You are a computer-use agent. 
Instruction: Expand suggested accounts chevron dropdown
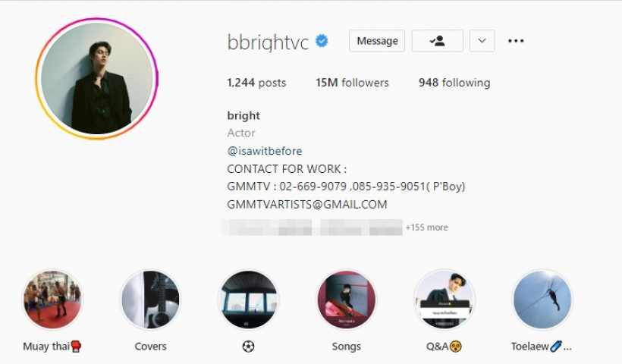click(x=482, y=41)
